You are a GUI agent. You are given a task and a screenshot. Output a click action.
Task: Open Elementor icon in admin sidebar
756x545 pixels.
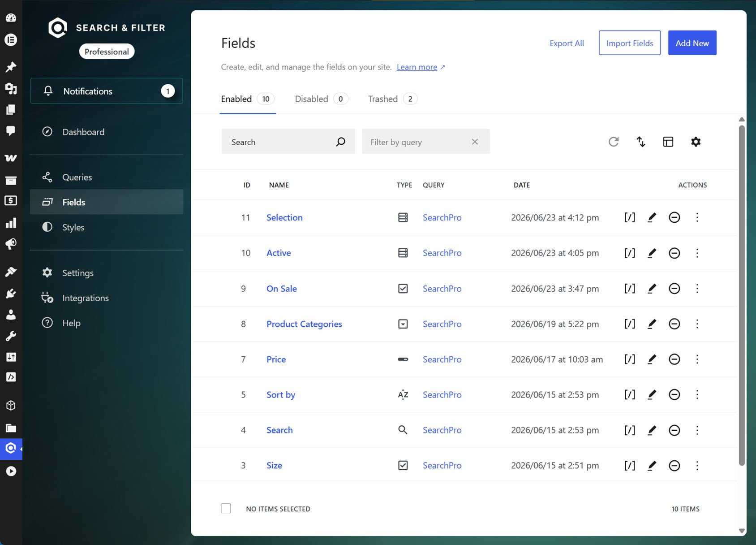tap(11, 40)
